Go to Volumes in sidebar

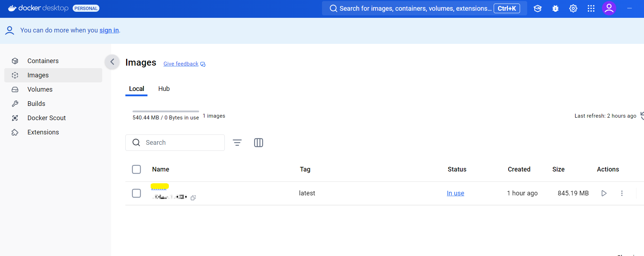53,89
